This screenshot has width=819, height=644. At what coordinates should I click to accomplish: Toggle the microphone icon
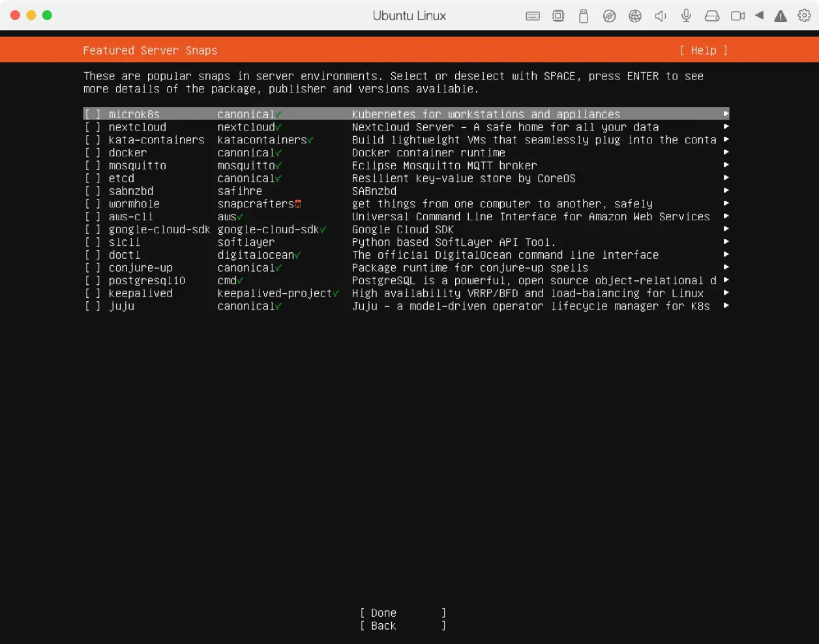[686, 16]
